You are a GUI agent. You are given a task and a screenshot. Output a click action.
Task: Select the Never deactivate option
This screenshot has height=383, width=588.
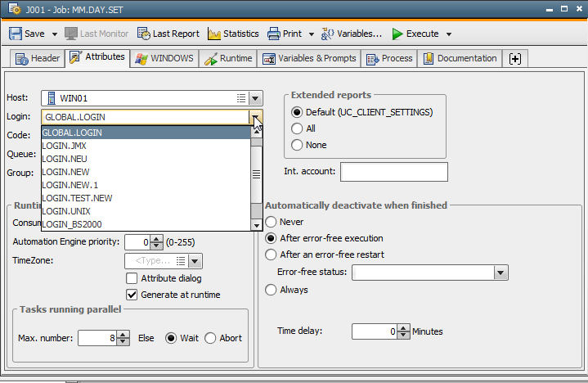coord(272,222)
